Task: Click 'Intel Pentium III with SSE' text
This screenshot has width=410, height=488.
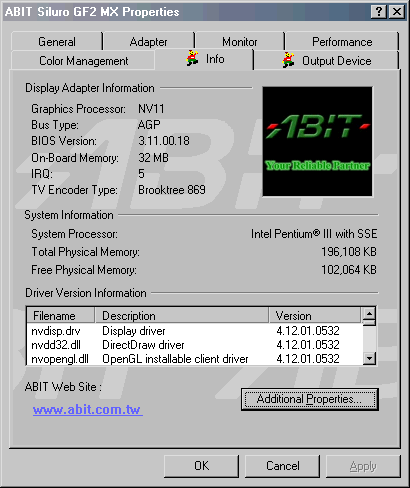Action: pyautogui.click(x=314, y=233)
